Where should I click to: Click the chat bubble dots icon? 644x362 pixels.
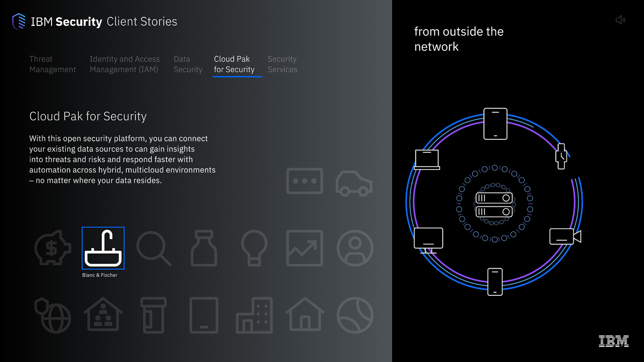pyautogui.click(x=305, y=181)
